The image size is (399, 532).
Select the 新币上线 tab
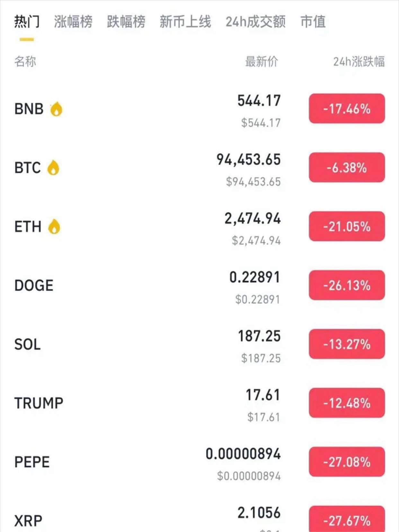click(x=185, y=22)
